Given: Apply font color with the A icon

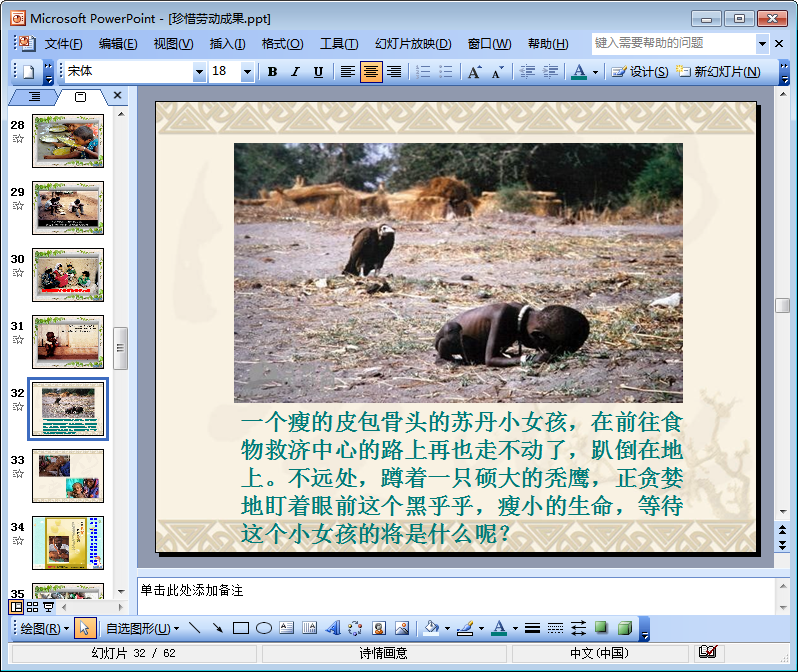Looking at the screenshot, I should click(x=579, y=72).
